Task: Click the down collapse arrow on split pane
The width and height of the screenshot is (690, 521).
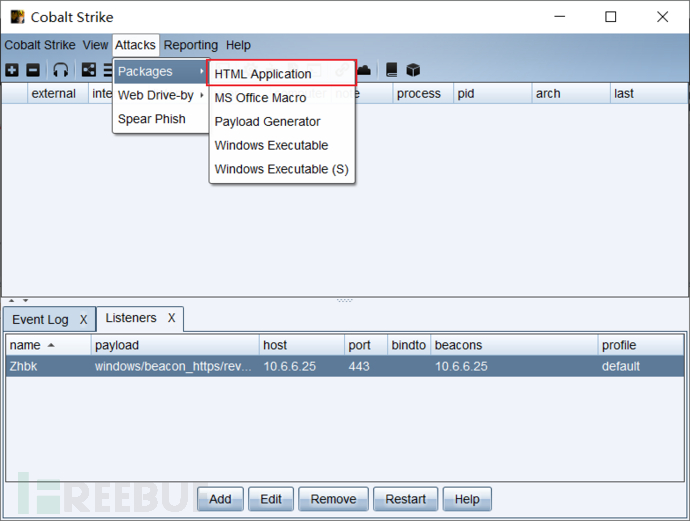Action: click(26, 300)
